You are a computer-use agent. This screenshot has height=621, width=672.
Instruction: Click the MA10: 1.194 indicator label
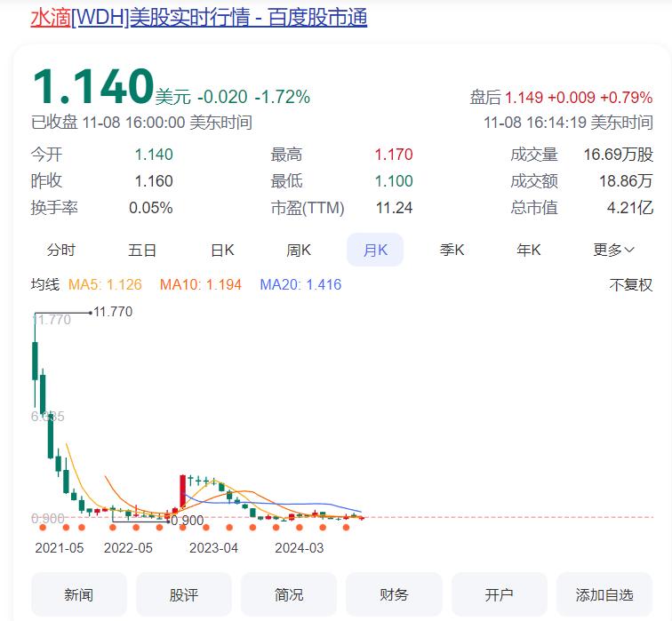[x=201, y=285]
